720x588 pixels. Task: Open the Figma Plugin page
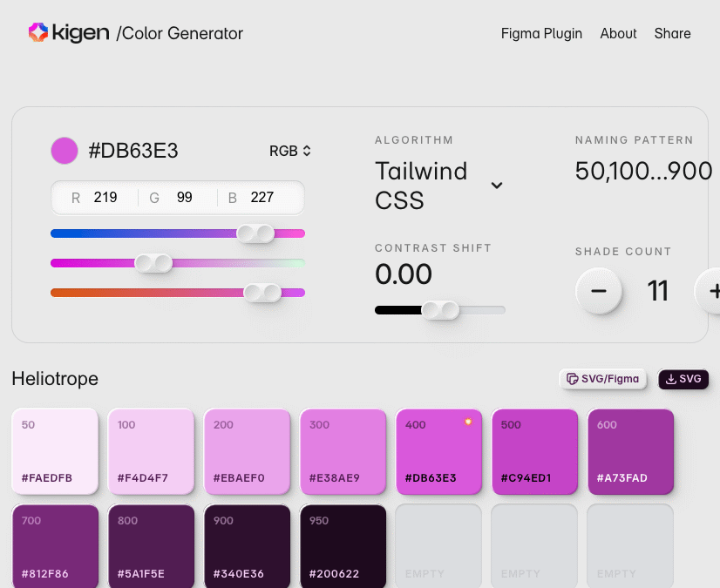pos(541,33)
